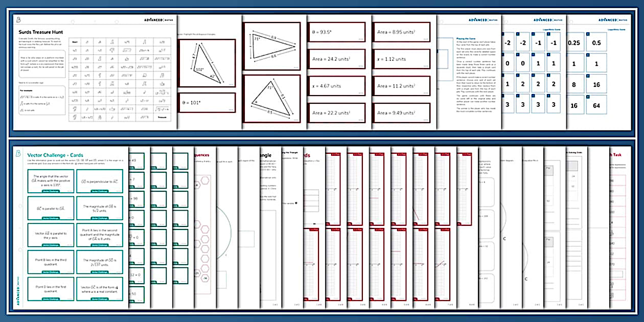The image size is (644, 322).
Task: Click the Start cell of the surds maze
Action: click(74, 42)
